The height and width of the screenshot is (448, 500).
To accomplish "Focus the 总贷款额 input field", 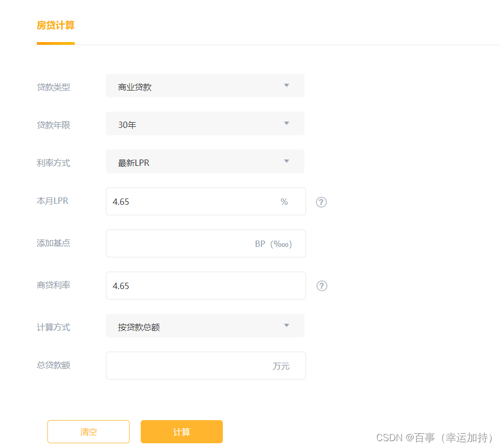I will click(x=205, y=365).
